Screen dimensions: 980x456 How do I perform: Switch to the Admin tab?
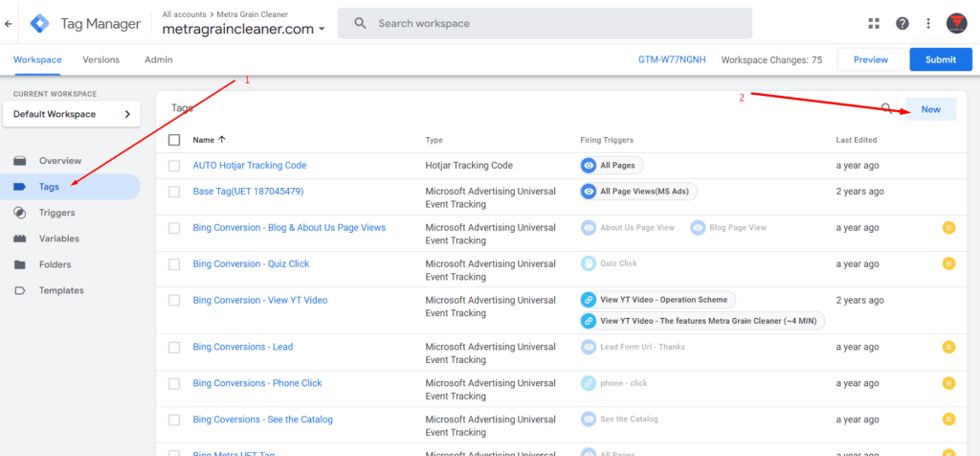coord(158,59)
